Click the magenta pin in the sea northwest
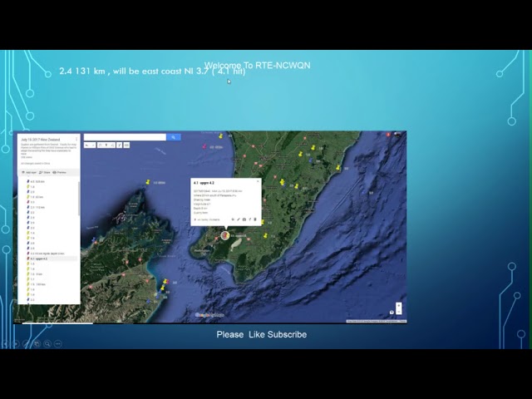 point(204,146)
